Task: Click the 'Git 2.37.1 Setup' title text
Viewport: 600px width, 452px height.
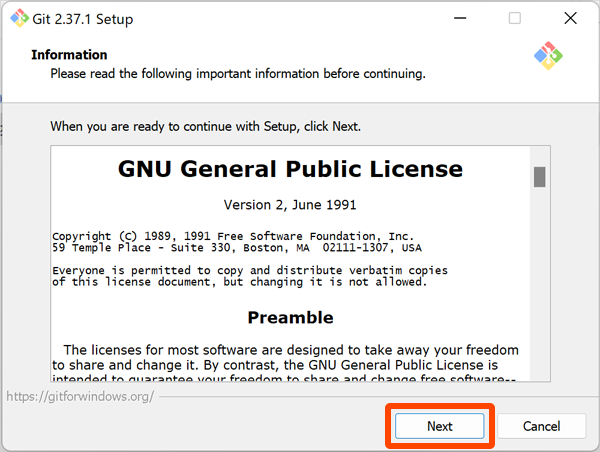Action: pyautogui.click(x=83, y=19)
